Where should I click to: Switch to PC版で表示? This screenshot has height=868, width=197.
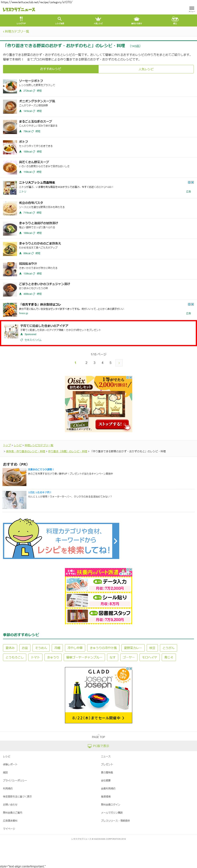pos(99,746)
